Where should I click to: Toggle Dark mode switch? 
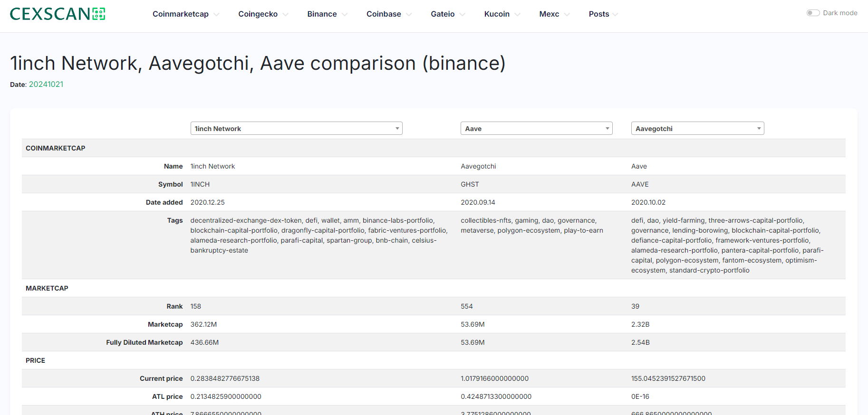(x=813, y=13)
